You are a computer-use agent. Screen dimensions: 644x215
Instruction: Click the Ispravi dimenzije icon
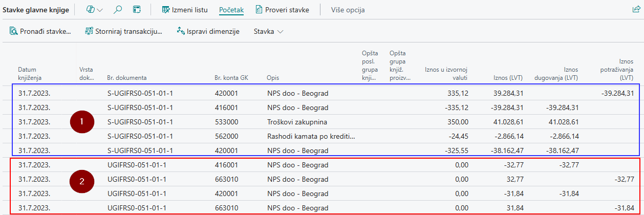click(180, 31)
